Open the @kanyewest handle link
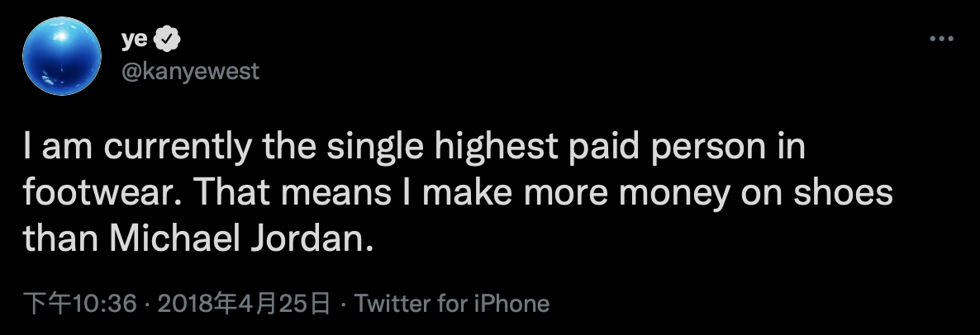The image size is (980, 335). (190, 72)
